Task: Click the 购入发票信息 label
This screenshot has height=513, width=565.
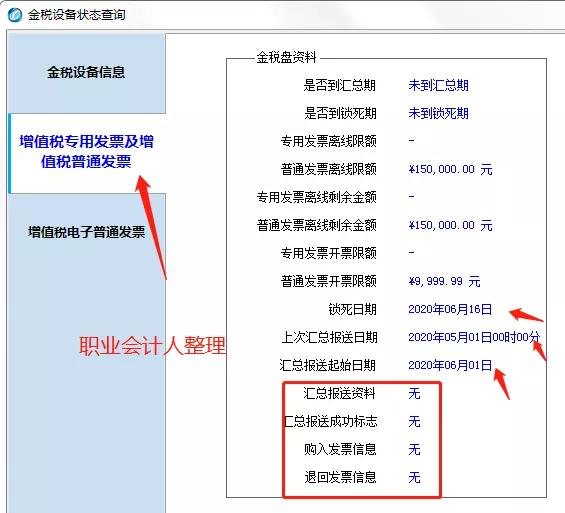Action: (340, 450)
